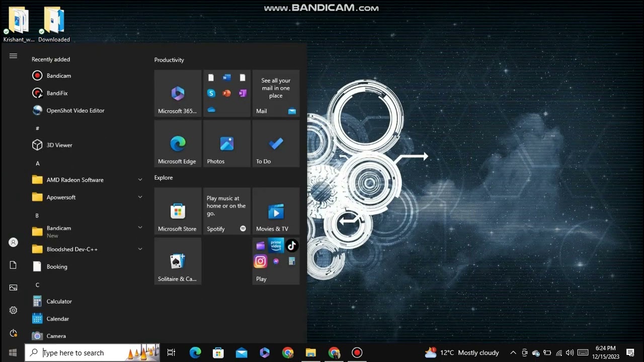
Task: Expand the Start menu hamburger
Action: [x=13, y=56]
